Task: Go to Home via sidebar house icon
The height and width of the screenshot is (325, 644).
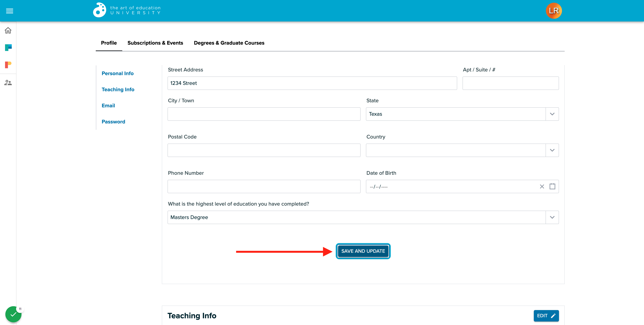Action: (8, 30)
